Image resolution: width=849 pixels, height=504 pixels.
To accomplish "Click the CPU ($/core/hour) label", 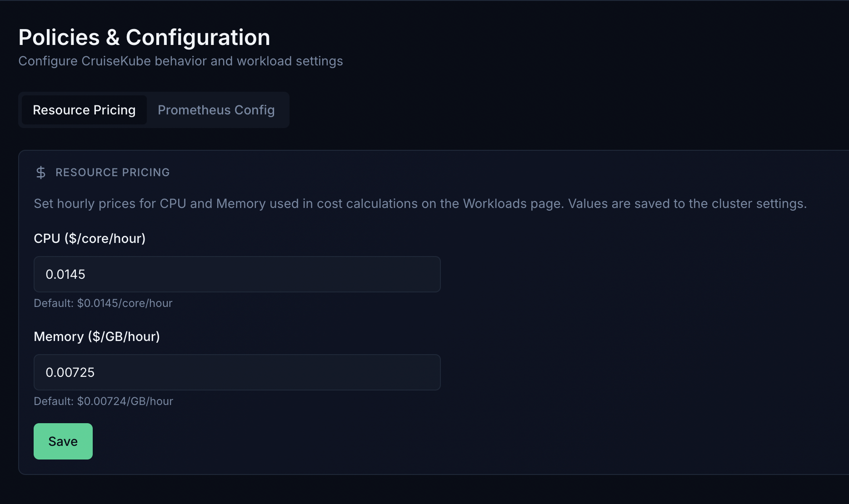I will pyautogui.click(x=90, y=238).
